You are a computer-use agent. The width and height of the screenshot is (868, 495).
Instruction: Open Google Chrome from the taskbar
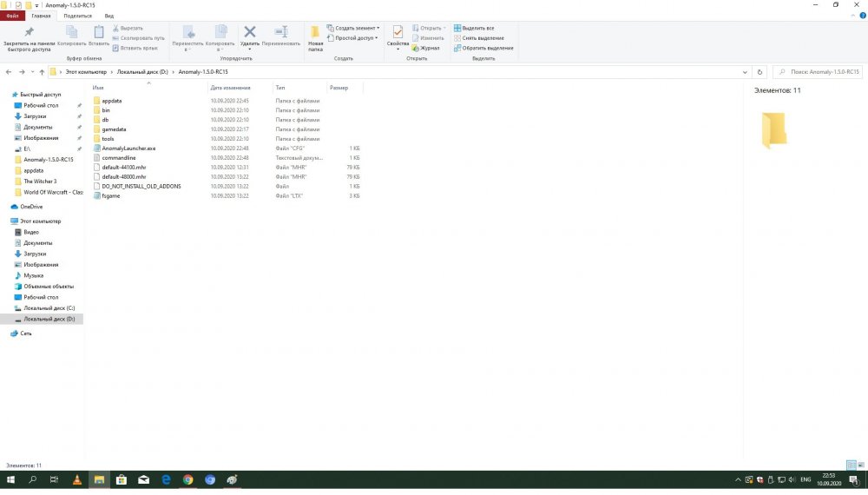click(188, 479)
